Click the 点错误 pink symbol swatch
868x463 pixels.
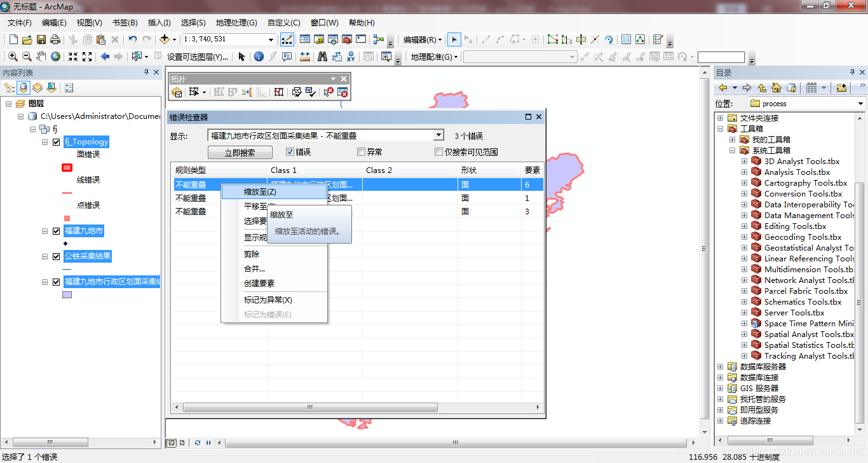coord(67,218)
